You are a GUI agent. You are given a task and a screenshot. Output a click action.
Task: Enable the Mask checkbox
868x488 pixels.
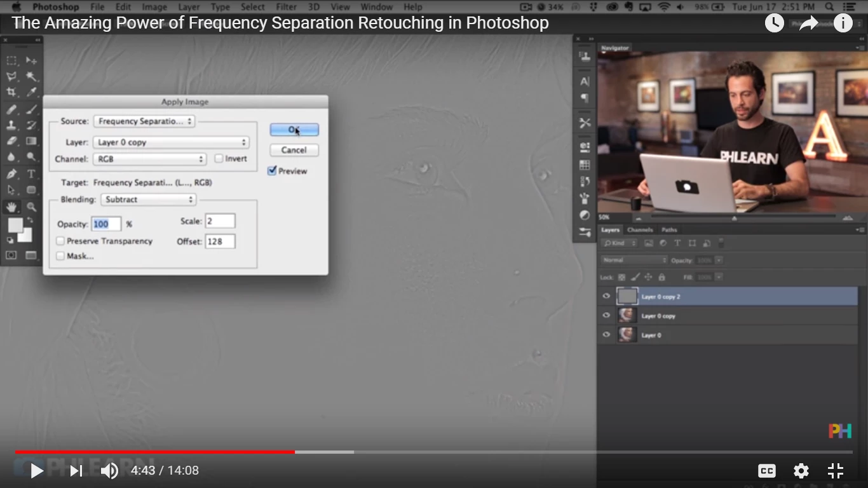tap(60, 256)
